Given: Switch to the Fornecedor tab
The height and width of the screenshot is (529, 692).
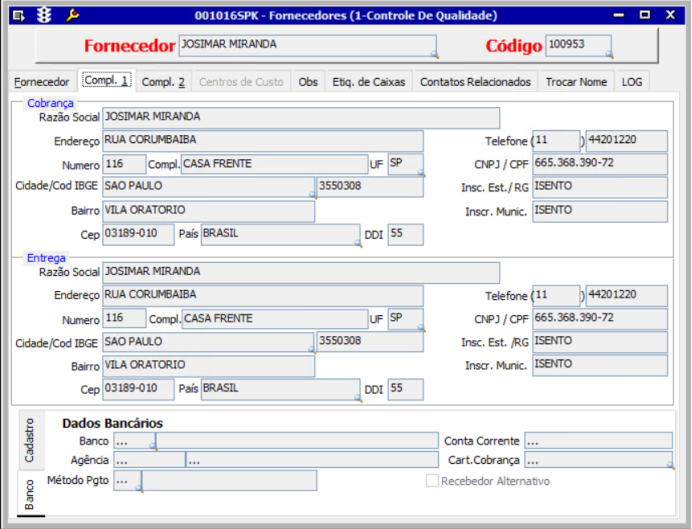Looking at the screenshot, I should pos(42,82).
